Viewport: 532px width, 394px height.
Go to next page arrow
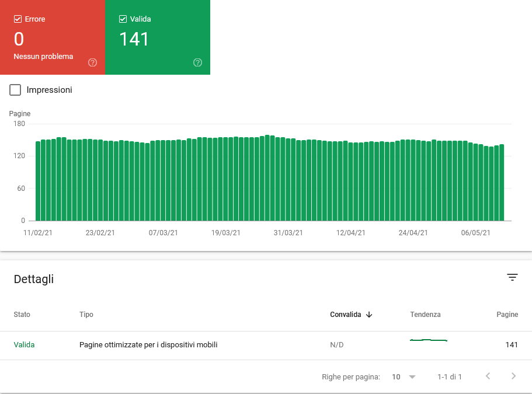(513, 376)
